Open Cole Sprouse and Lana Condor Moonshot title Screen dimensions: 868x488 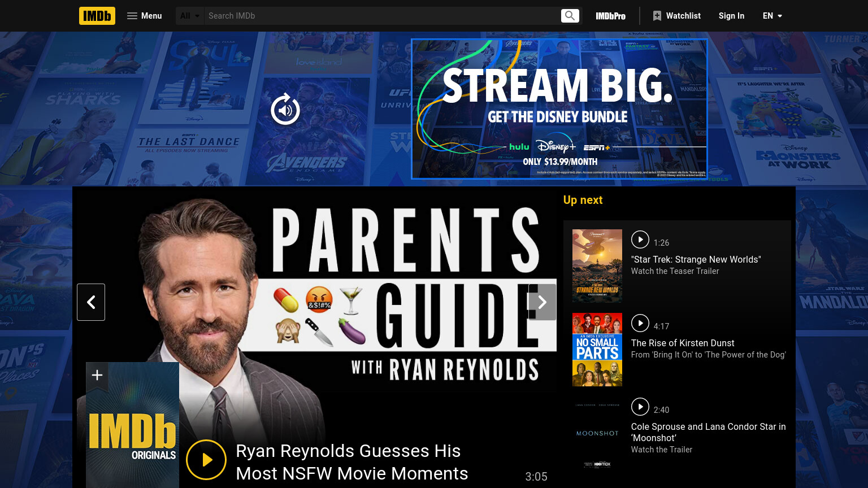point(708,432)
